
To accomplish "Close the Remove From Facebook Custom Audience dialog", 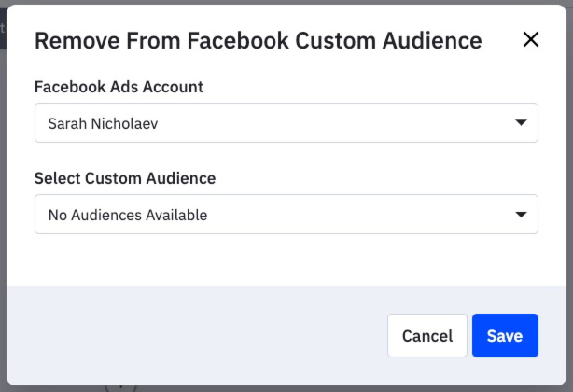I will coord(531,39).
